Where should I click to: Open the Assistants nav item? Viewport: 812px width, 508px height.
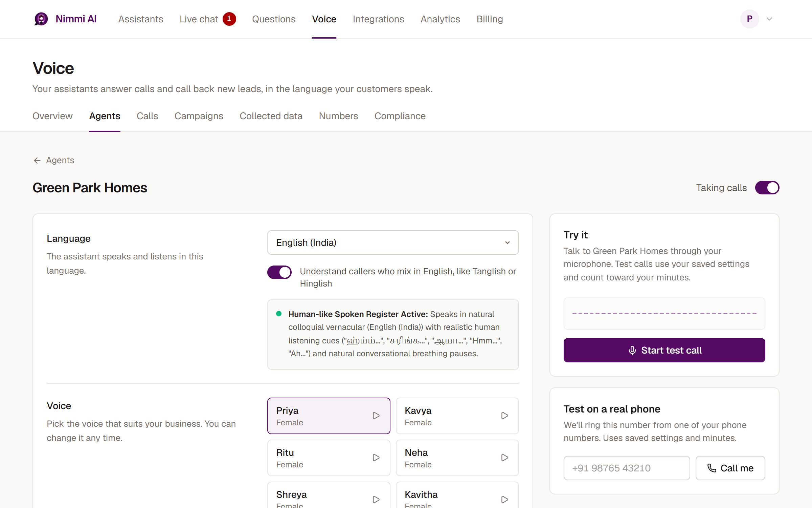point(141,19)
